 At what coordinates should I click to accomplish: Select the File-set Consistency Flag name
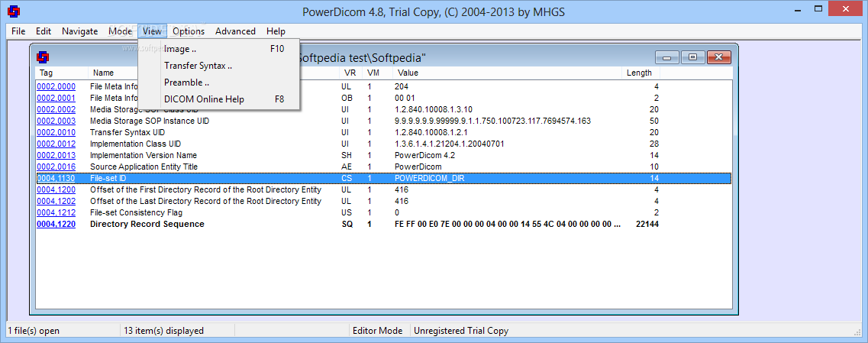[136, 213]
